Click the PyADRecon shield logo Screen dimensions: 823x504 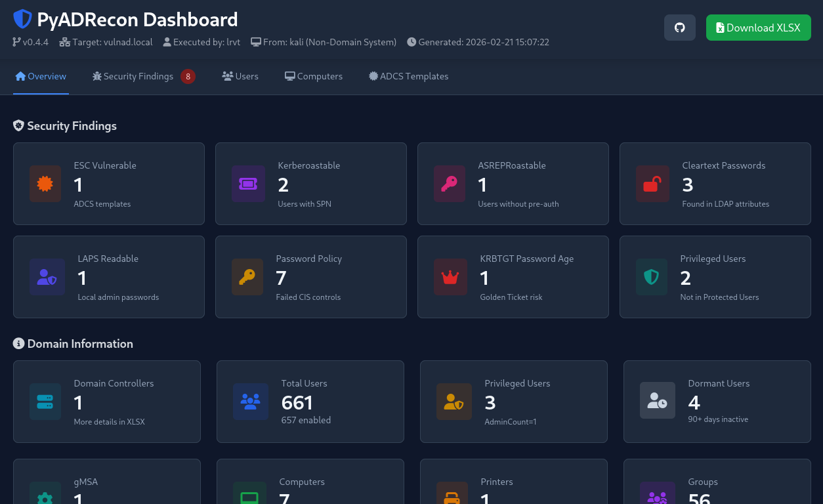22,20
